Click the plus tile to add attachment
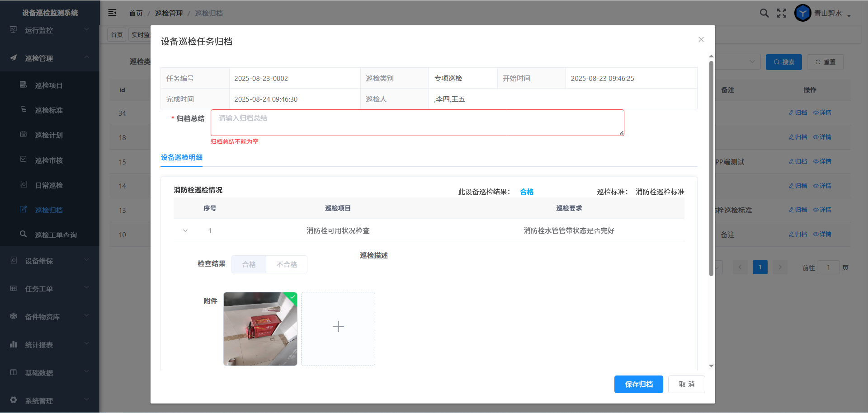The height and width of the screenshot is (413, 868). 338,329
